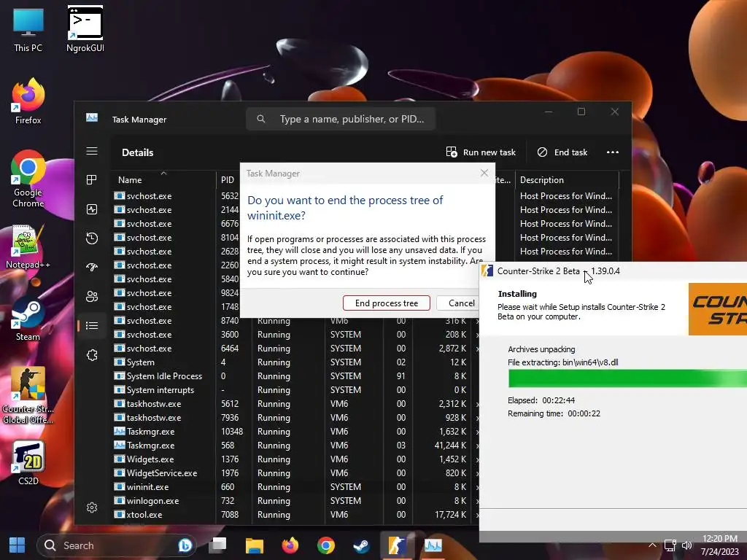Select System Idle Process row
This screenshot has width=747, height=560.
[295, 376]
